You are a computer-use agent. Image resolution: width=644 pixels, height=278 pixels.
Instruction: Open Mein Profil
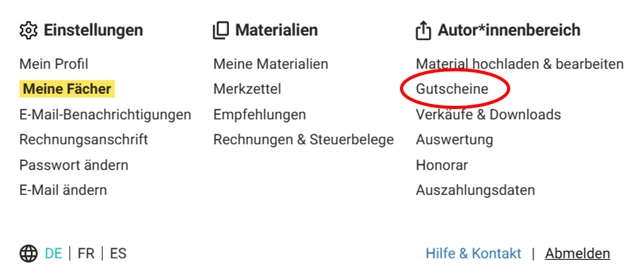tap(54, 64)
